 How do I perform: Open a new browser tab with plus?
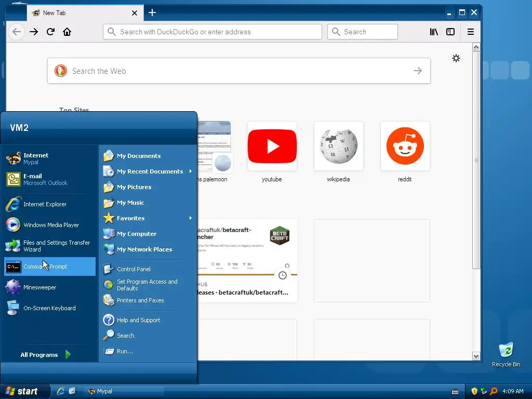click(x=152, y=13)
